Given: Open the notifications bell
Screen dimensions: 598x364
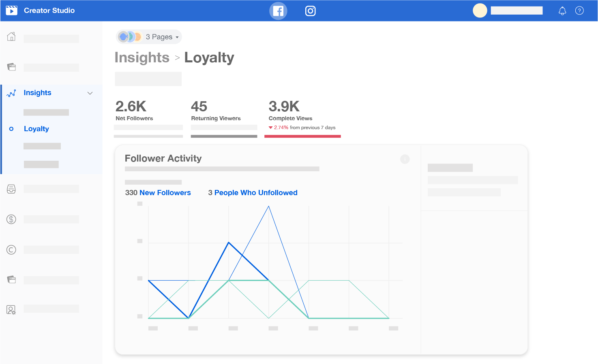Looking at the screenshot, I should [x=562, y=11].
